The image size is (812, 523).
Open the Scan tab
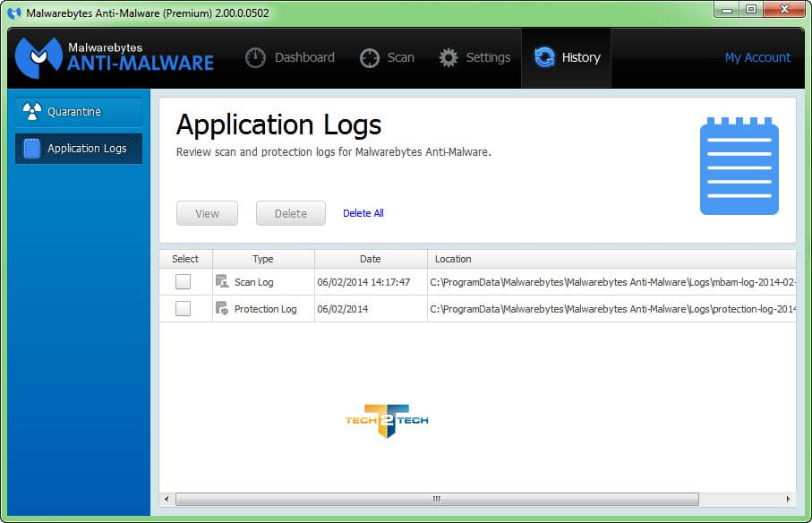(388, 57)
